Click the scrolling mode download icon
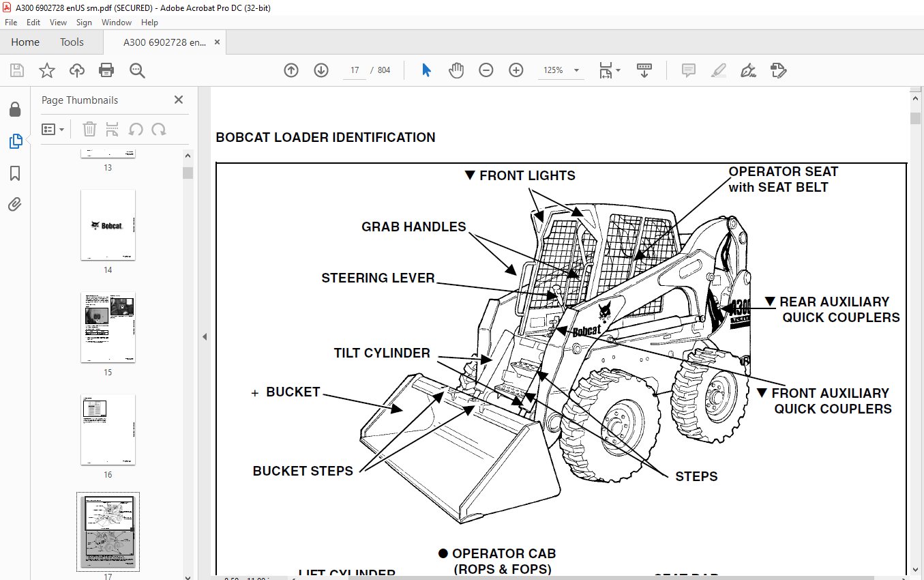The image size is (924, 580). coord(644,70)
